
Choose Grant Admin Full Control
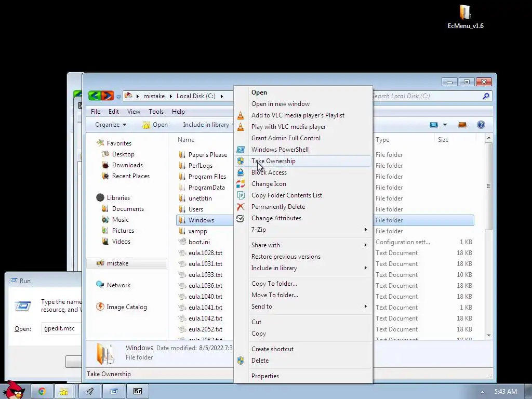(303, 138)
